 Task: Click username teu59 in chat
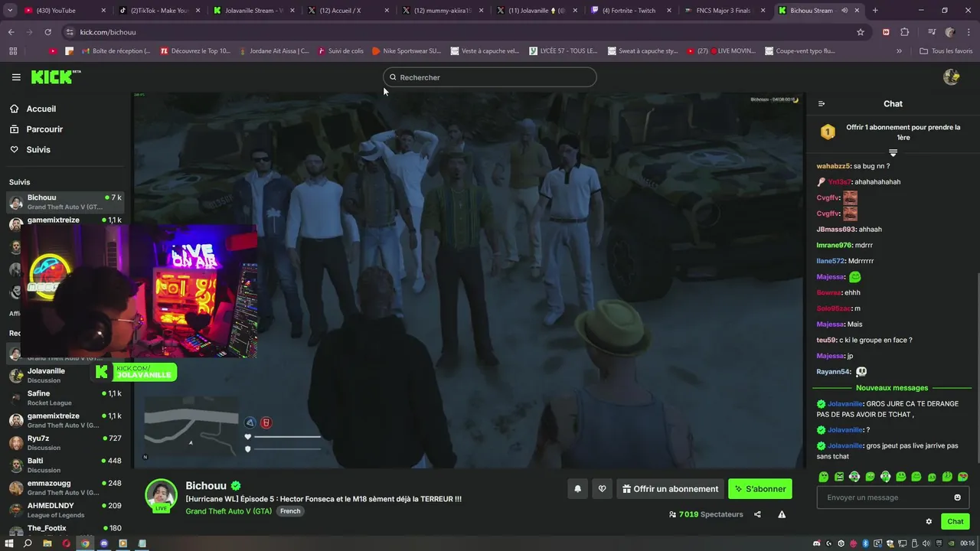point(826,340)
